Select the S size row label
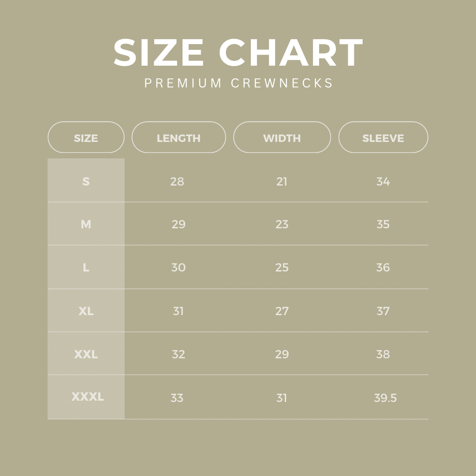 [86, 181]
